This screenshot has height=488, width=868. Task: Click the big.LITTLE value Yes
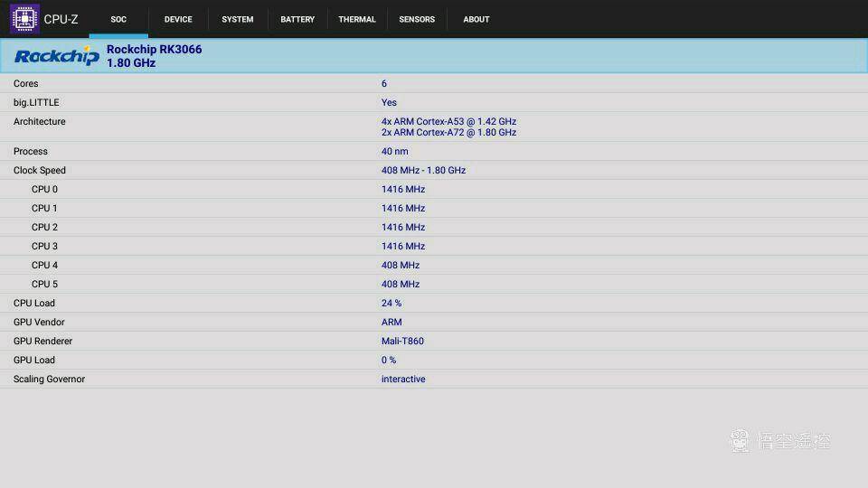(389, 102)
